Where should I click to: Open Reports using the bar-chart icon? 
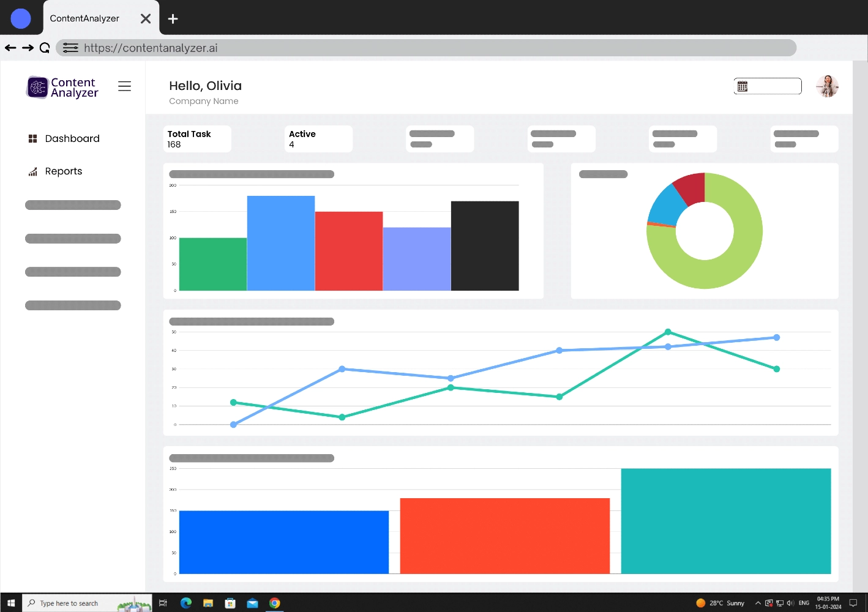click(32, 171)
